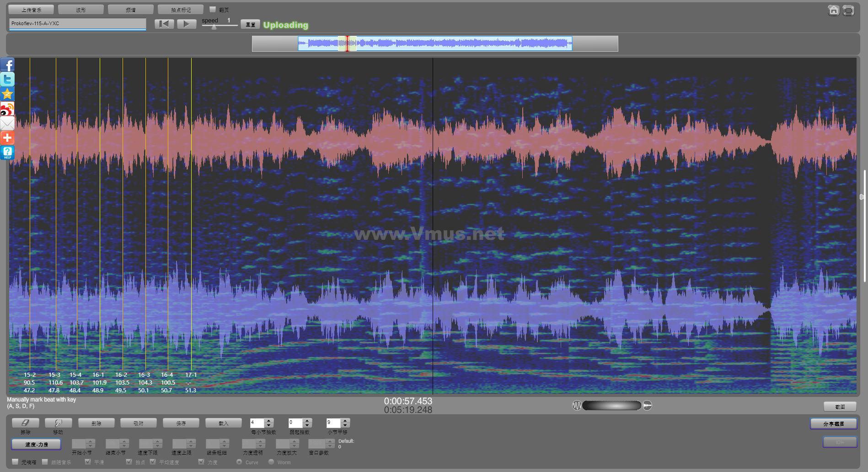Viewport: 868px width, 472px height.
Task: Click the yellow star favorites icon
Action: point(7,94)
